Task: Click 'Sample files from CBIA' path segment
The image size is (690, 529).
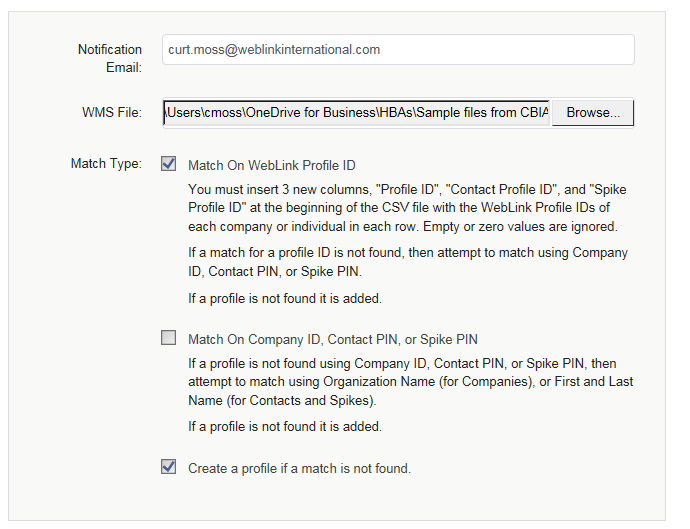Action: [x=482, y=113]
